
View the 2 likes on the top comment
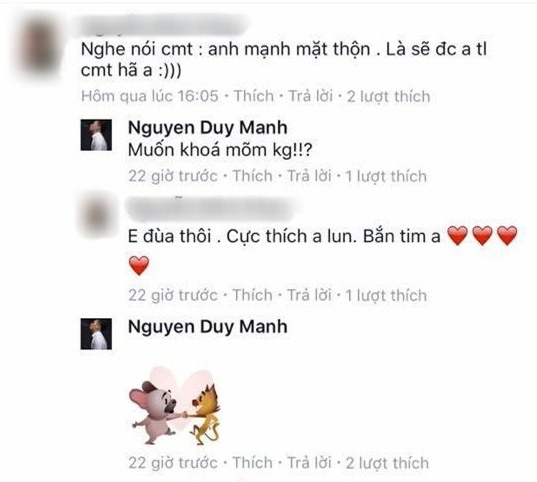pos(388,96)
